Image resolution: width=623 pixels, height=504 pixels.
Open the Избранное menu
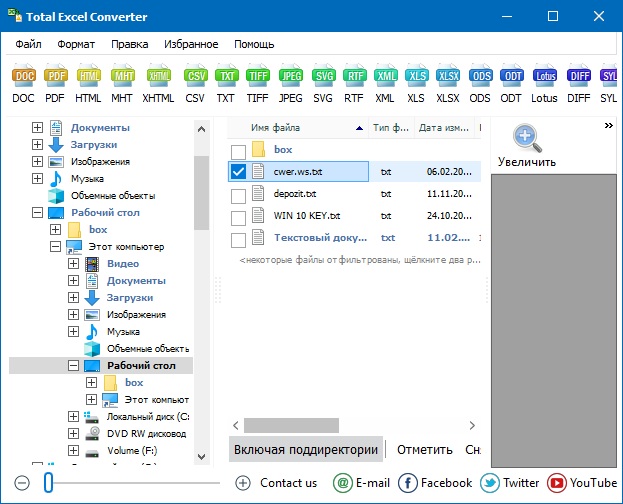click(190, 44)
